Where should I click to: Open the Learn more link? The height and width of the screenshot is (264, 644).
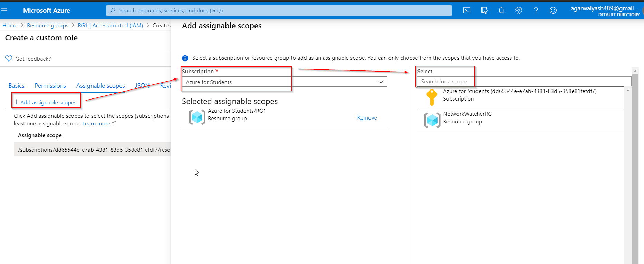[x=96, y=124]
